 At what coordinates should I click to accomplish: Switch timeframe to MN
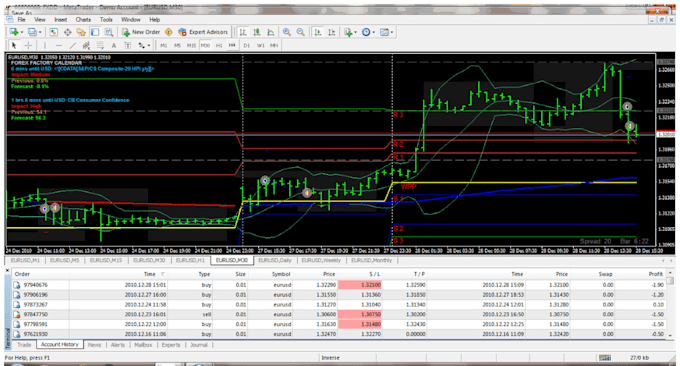click(274, 45)
